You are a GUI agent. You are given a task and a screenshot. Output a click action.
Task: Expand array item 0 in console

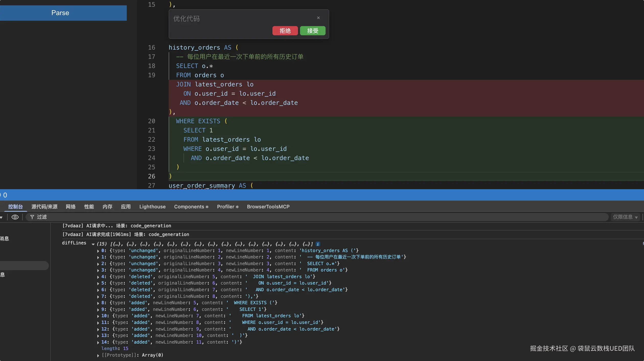(98, 251)
